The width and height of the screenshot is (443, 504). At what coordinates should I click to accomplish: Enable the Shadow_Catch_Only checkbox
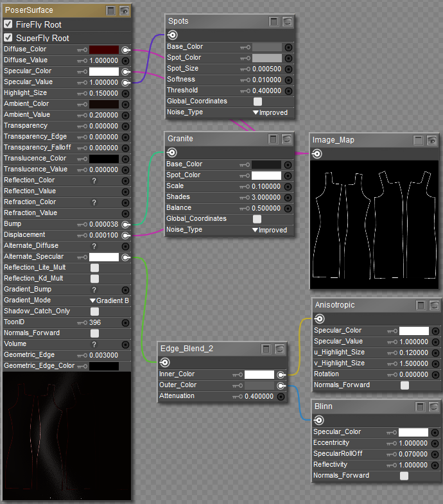coord(94,311)
